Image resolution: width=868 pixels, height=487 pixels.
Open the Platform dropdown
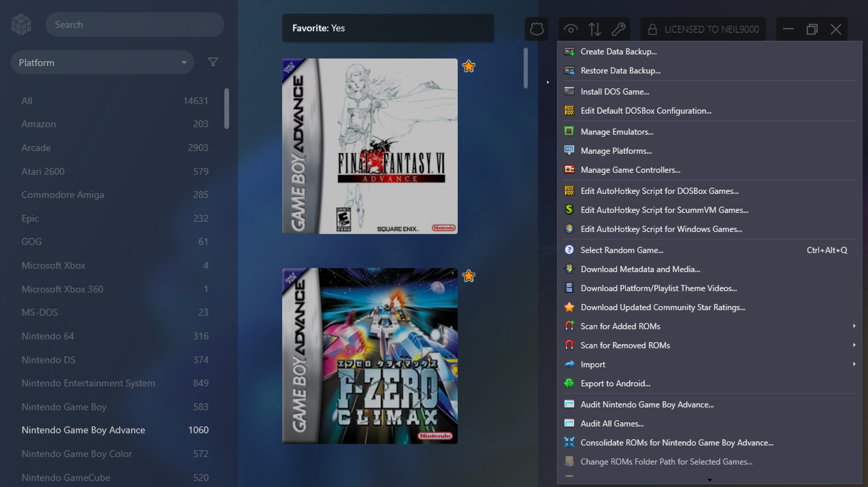[103, 62]
